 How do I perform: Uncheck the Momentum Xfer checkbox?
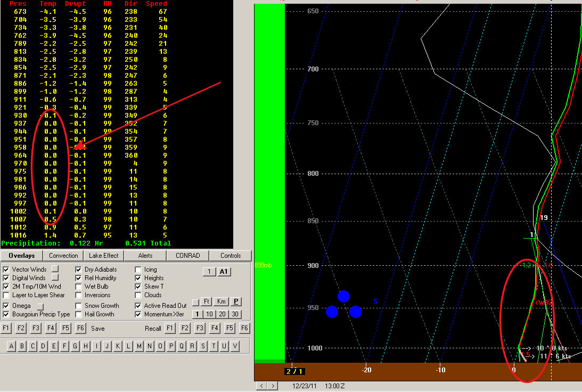click(138, 314)
